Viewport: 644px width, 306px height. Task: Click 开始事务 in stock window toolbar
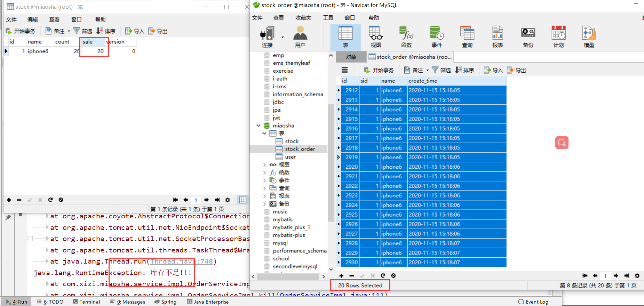pyautogui.click(x=20, y=31)
